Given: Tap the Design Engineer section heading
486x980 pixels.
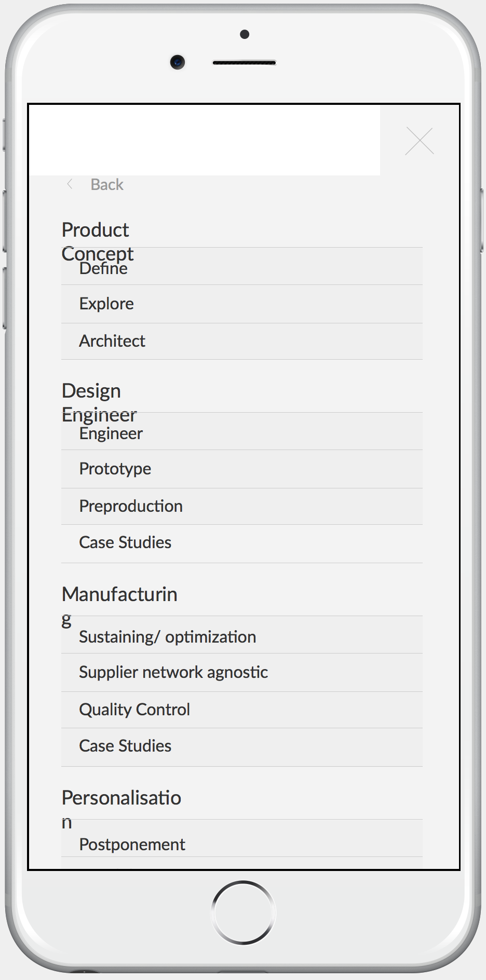Looking at the screenshot, I should coord(91,391).
